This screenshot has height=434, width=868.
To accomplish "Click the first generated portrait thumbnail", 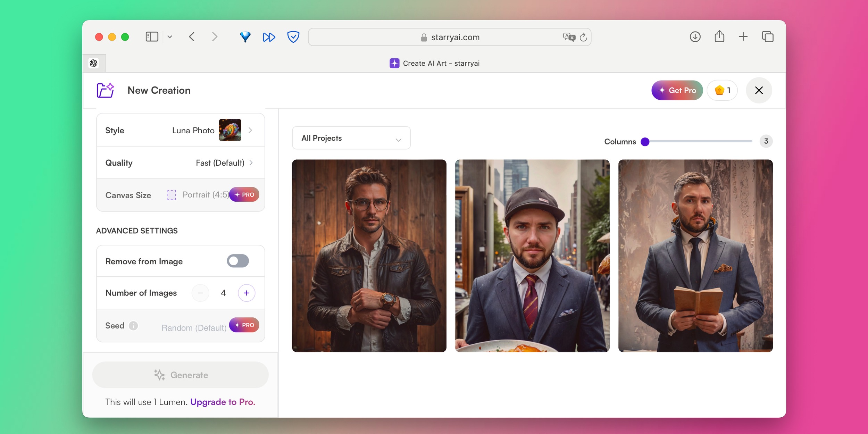I will [370, 255].
